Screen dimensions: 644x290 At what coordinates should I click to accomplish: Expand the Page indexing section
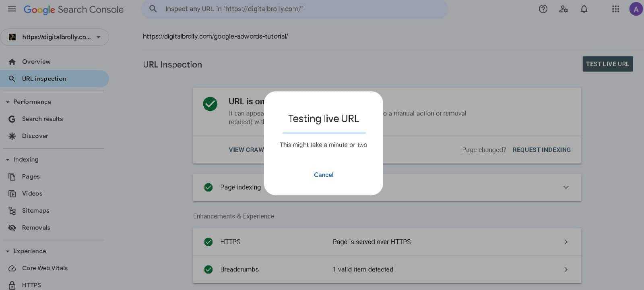click(566, 187)
